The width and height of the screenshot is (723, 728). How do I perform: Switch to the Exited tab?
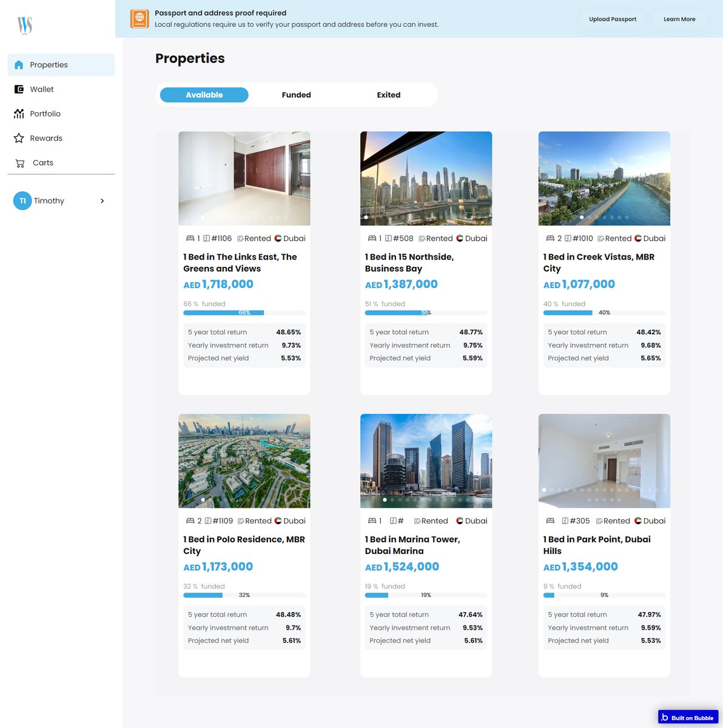(389, 95)
